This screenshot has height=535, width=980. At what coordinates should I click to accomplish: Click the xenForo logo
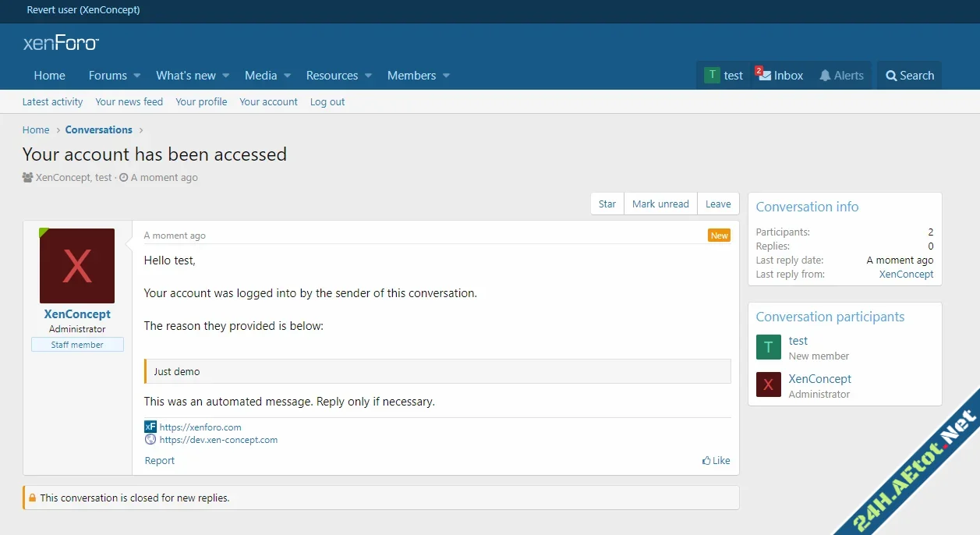point(60,43)
